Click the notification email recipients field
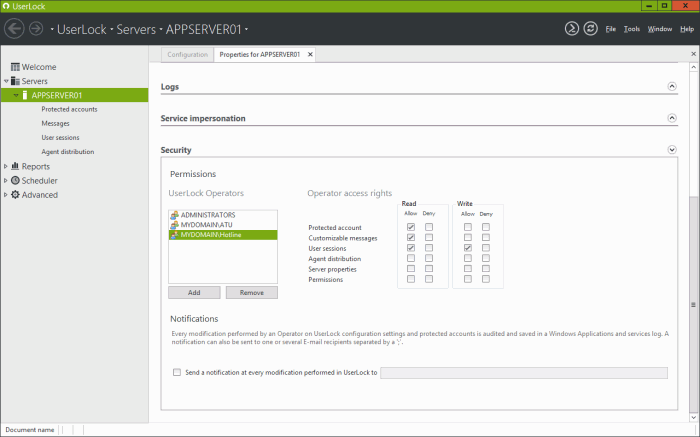 pos(524,373)
